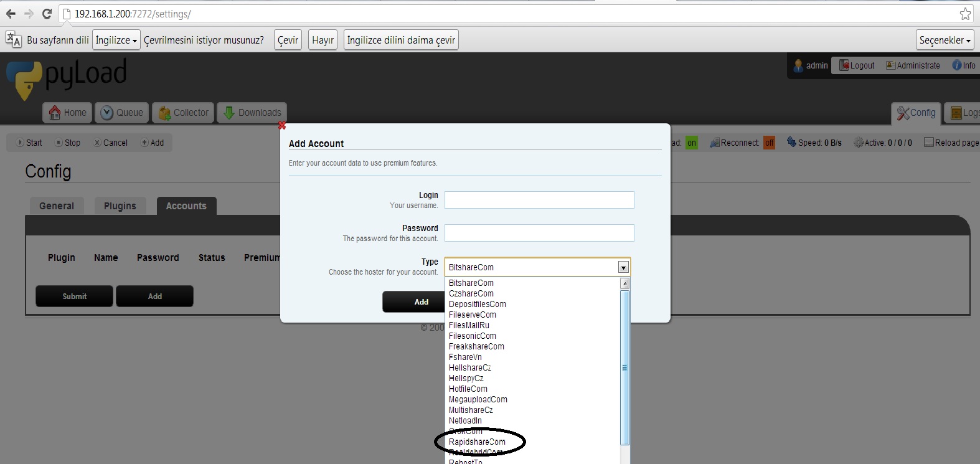Screen dimensions: 980x464
Task: Select MultishareCz from the hoster list
Action: point(533,410)
